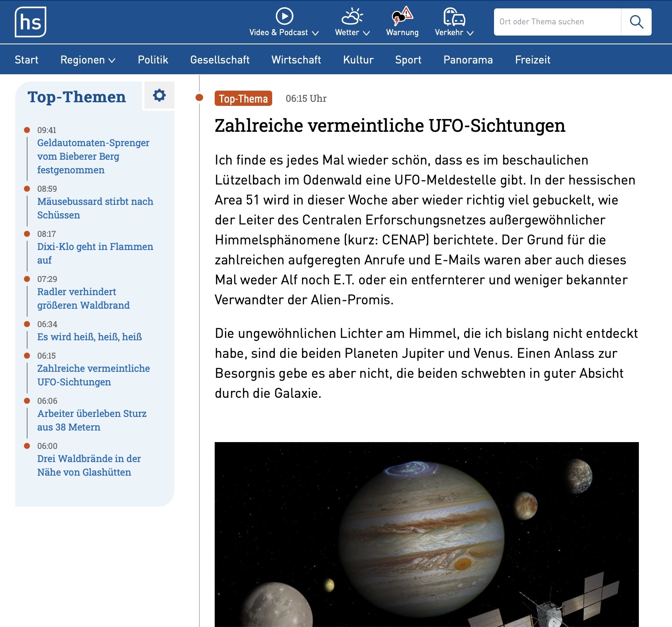Click the 06:34 timestamp in sidebar

click(x=47, y=324)
